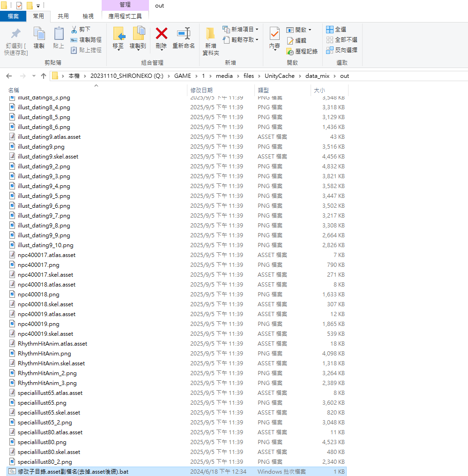This screenshot has height=476, width=468.
Task: Click Invert Selection (反向選擇) icon
Action: click(330, 50)
